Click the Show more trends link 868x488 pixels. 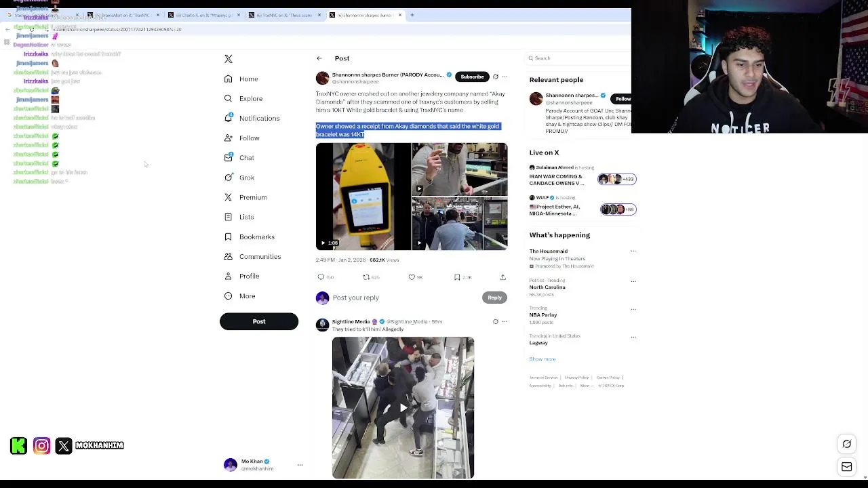542,359
